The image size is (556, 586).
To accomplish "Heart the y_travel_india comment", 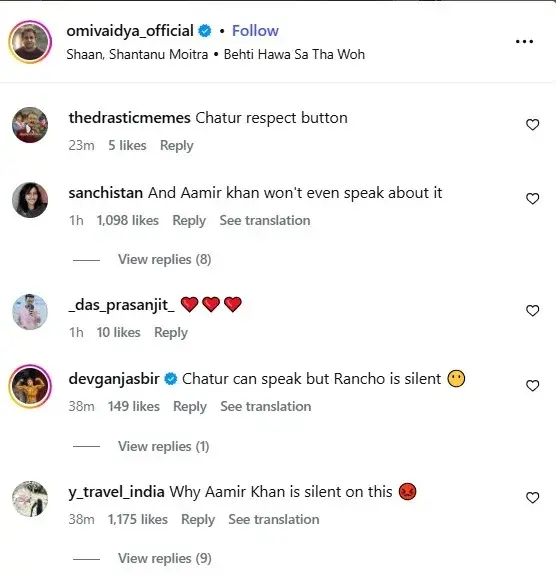I will click(x=532, y=497).
